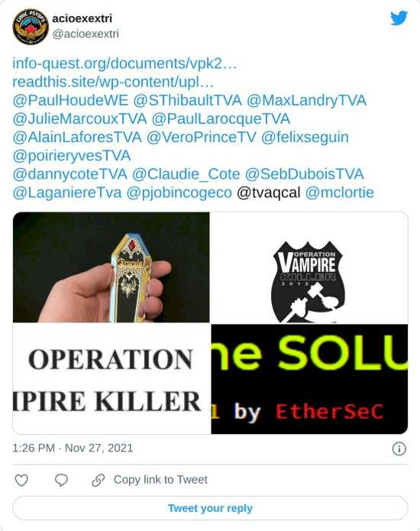Open @mclortie mention

pos(340,193)
